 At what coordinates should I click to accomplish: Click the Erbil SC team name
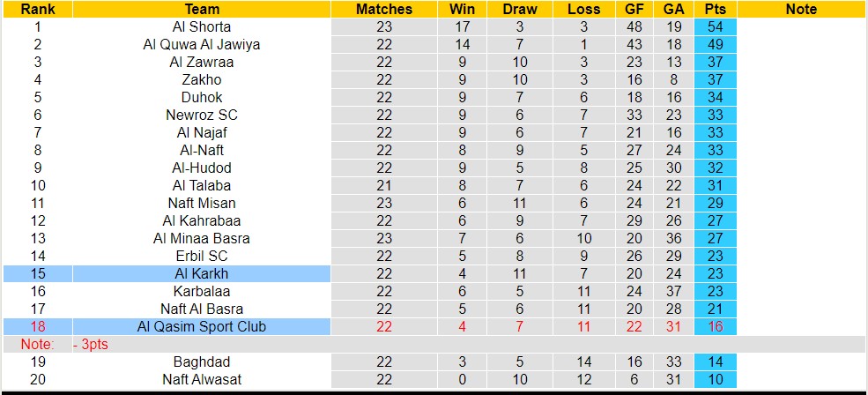pos(202,256)
